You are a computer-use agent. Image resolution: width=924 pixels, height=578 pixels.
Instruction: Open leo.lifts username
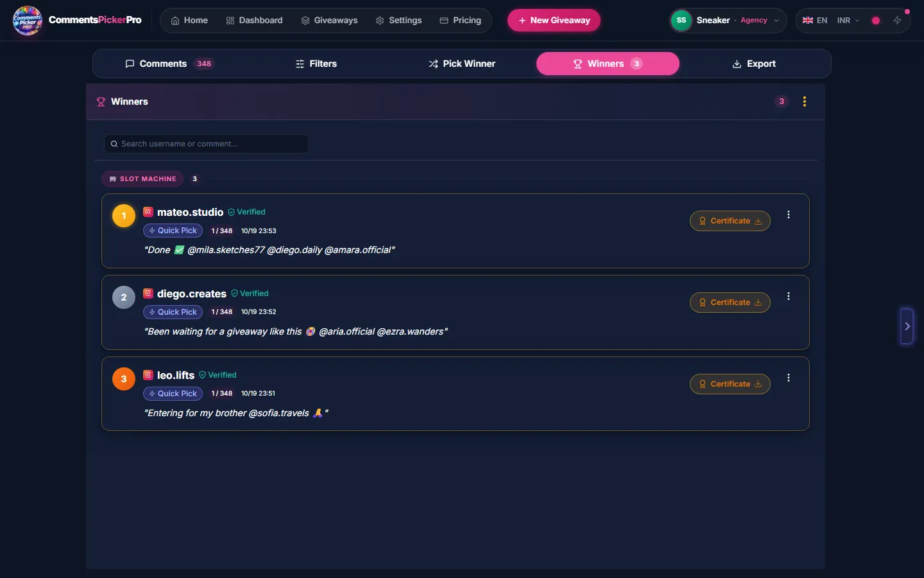pyautogui.click(x=176, y=375)
